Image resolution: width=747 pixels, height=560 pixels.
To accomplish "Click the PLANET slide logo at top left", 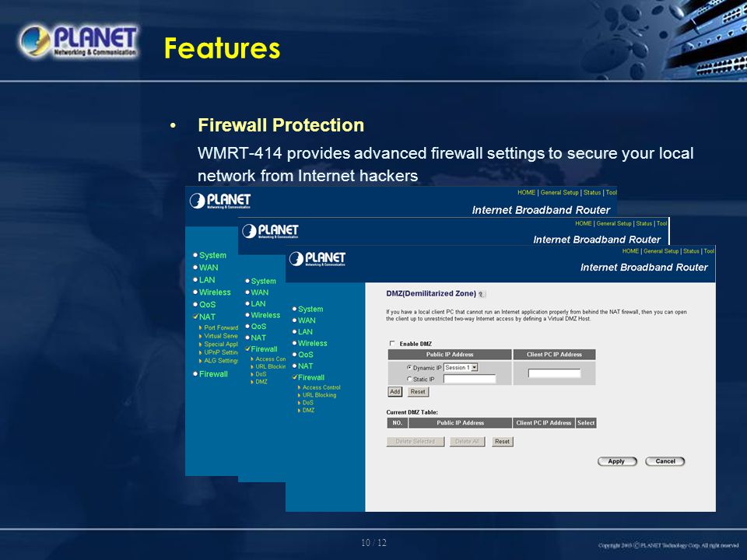I will [79, 42].
